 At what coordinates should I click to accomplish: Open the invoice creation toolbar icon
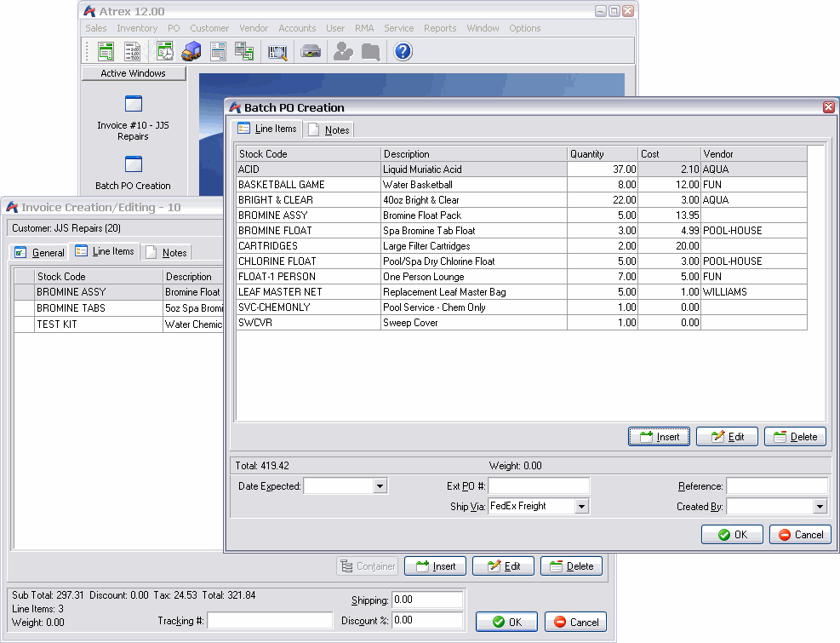point(105,50)
